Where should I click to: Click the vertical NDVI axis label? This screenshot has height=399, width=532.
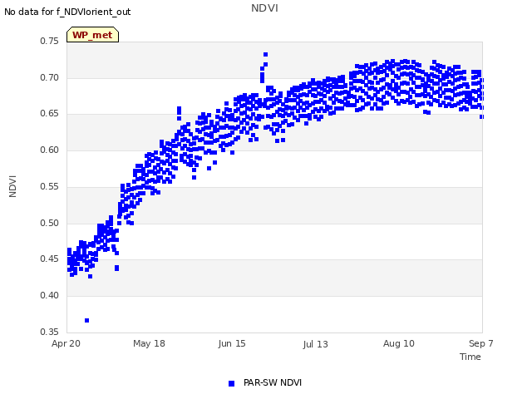(12, 186)
